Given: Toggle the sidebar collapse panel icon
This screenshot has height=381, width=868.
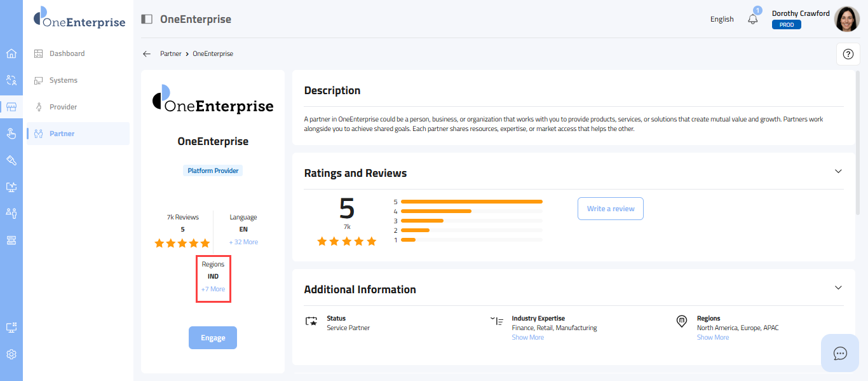Looking at the screenshot, I should coord(147,19).
